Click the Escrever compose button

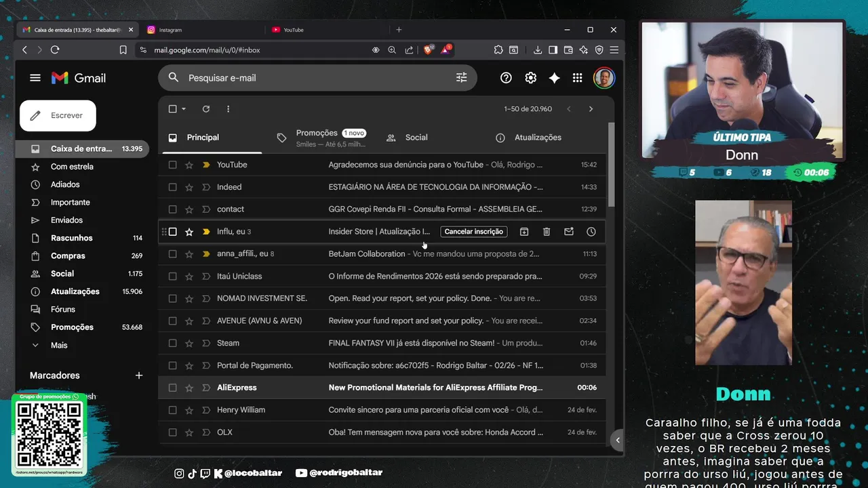click(58, 116)
